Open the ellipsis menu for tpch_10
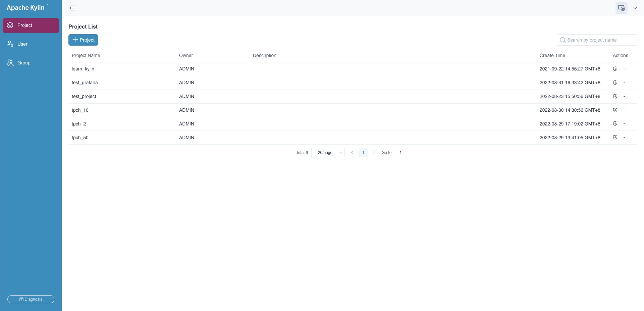The height and width of the screenshot is (311, 644). pyautogui.click(x=624, y=110)
